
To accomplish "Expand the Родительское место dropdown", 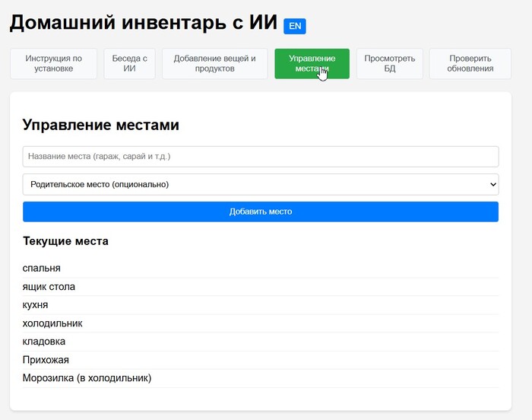I will click(260, 184).
